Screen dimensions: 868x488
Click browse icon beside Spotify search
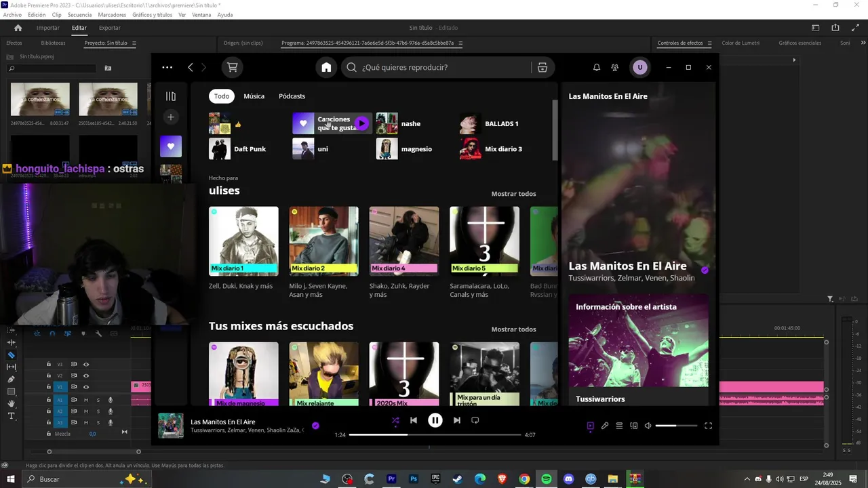coord(542,67)
